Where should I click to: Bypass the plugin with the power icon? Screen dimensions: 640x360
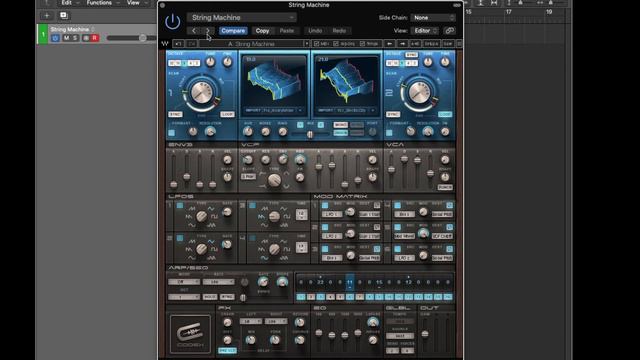point(173,21)
